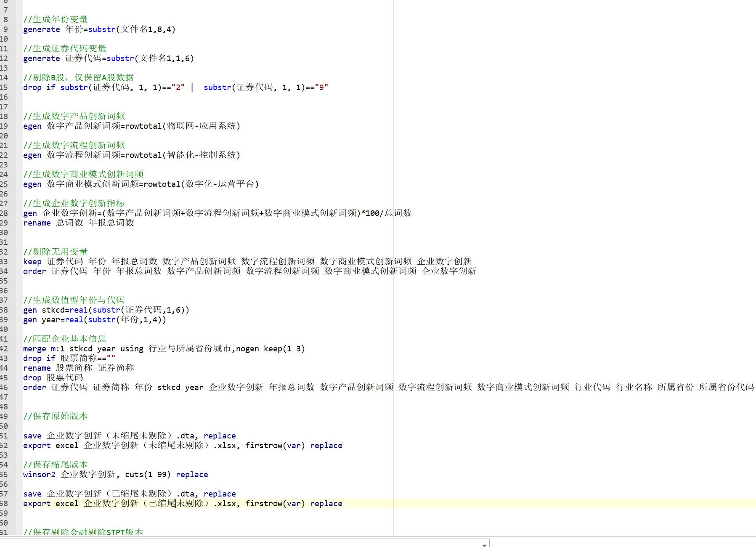Image resolution: width=756 pixels, height=547 pixels.
Task: Click the "winsor2 企业数字创新, cuts(1 99)" line
Action: (116, 474)
